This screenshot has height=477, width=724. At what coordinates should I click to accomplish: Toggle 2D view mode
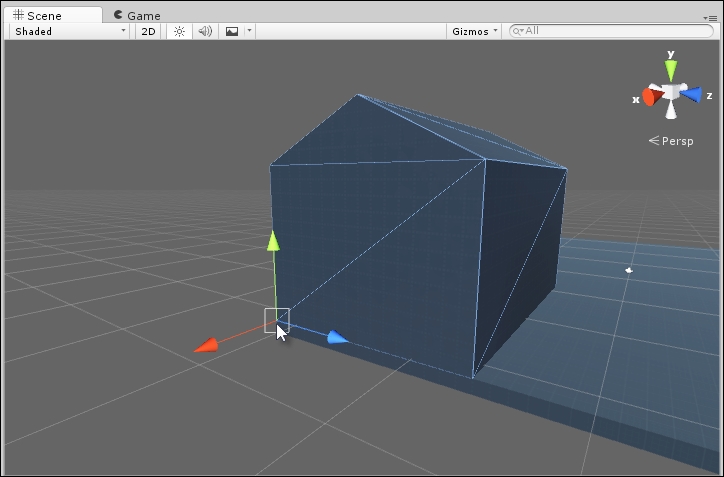click(x=148, y=31)
